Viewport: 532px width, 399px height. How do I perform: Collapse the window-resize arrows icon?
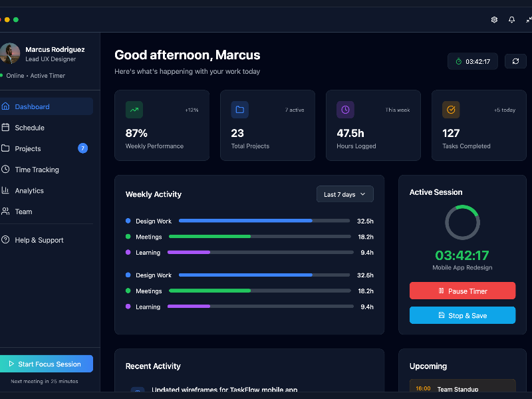[x=527, y=20]
